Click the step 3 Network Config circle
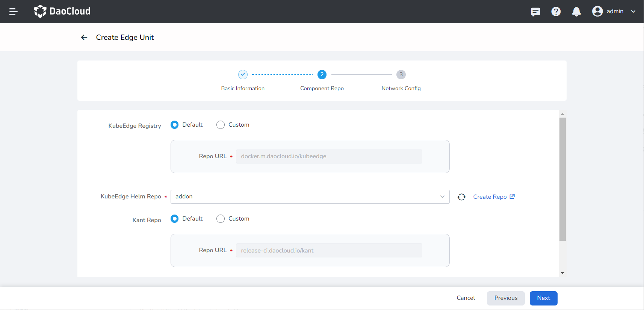 [401, 74]
